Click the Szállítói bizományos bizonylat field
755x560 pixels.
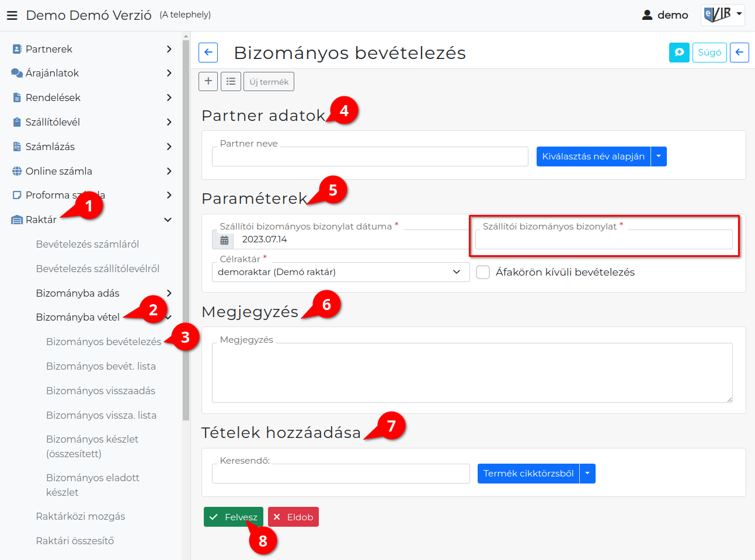[x=604, y=239]
